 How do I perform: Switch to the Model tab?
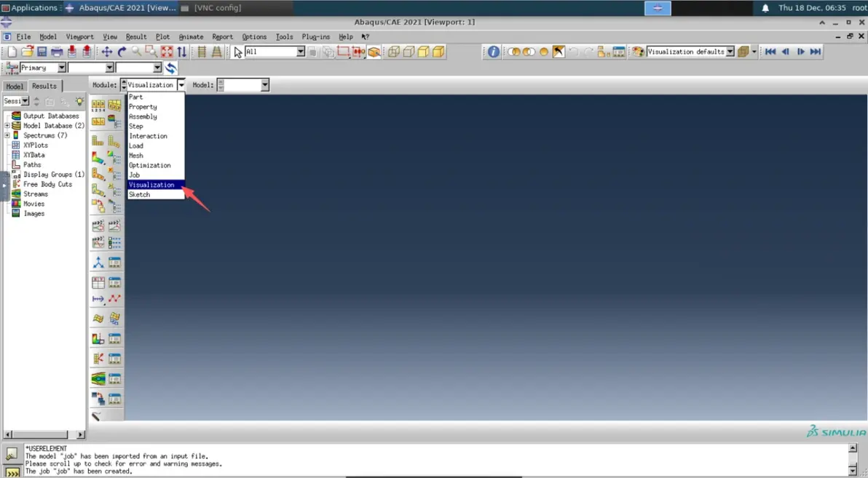tap(15, 87)
